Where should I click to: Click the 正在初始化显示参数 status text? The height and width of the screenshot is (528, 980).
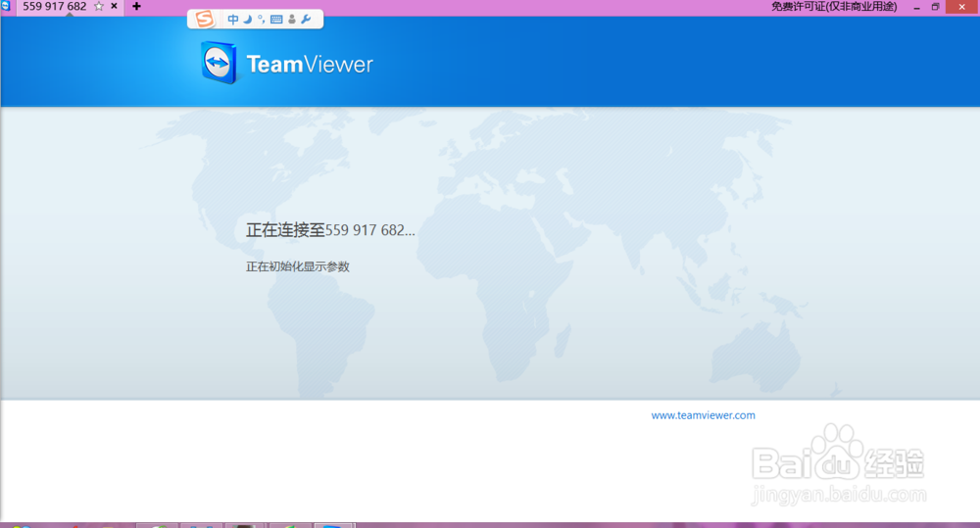298,266
